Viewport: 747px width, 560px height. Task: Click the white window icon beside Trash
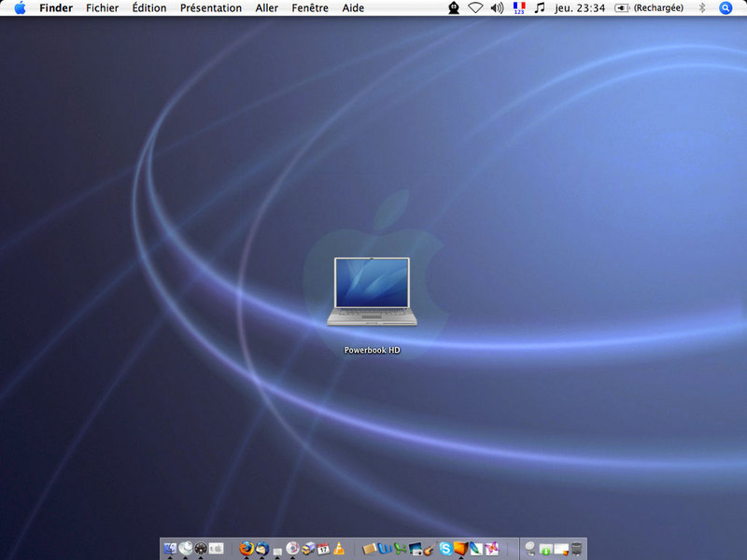coord(561,550)
